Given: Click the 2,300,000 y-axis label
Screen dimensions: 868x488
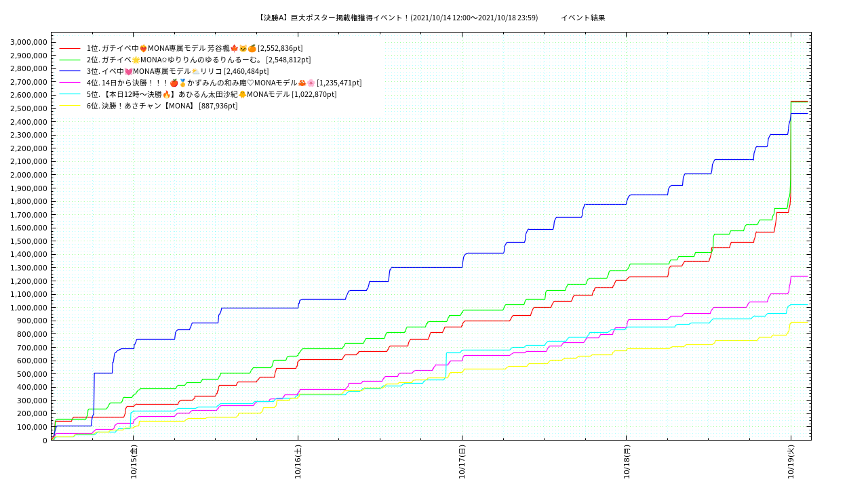Looking at the screenshot, I should (29, 135).
